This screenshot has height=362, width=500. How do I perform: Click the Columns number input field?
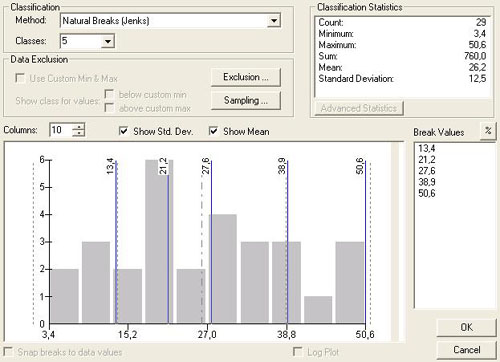(x=61, y=130)
